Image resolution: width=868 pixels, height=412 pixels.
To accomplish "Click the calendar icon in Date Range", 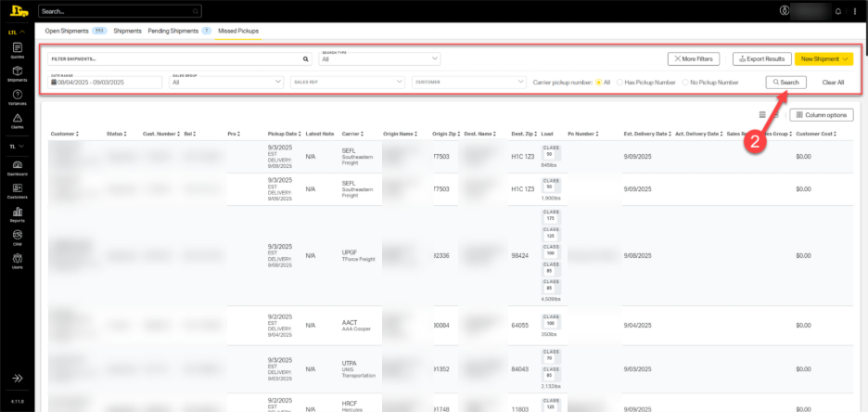I will click(x=54, y=82).
